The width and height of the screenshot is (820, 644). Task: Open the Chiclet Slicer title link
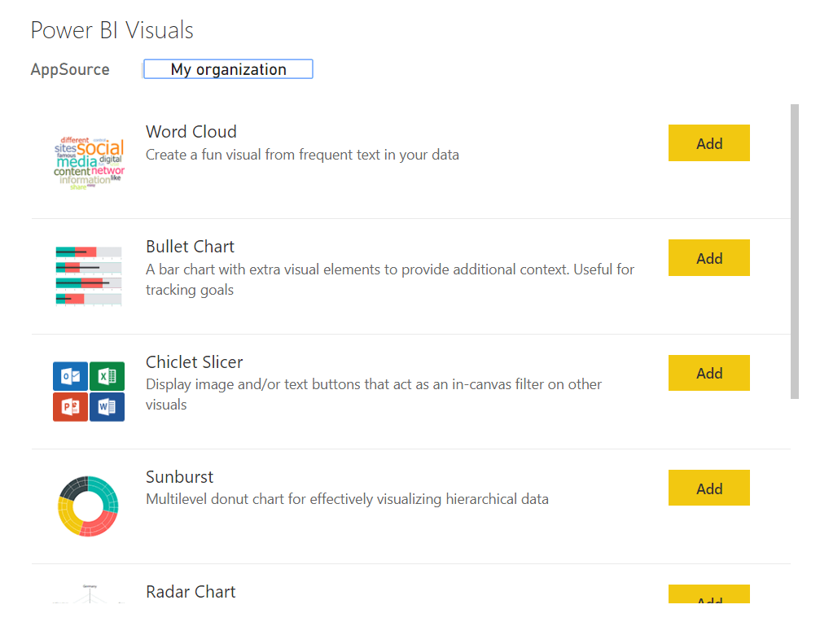coord(194,362)
